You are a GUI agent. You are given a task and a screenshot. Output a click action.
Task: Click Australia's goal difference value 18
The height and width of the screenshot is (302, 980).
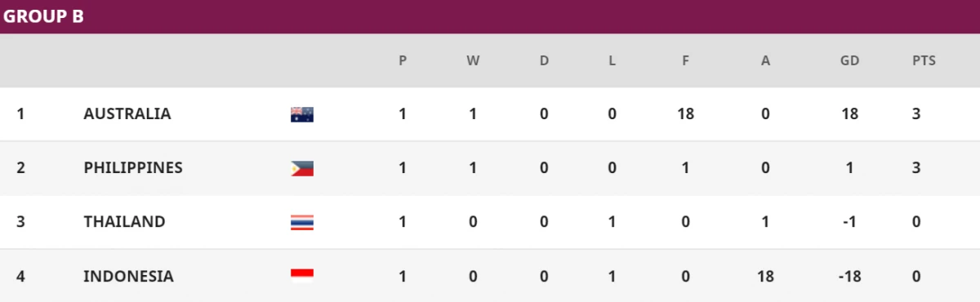coord(849,114)
